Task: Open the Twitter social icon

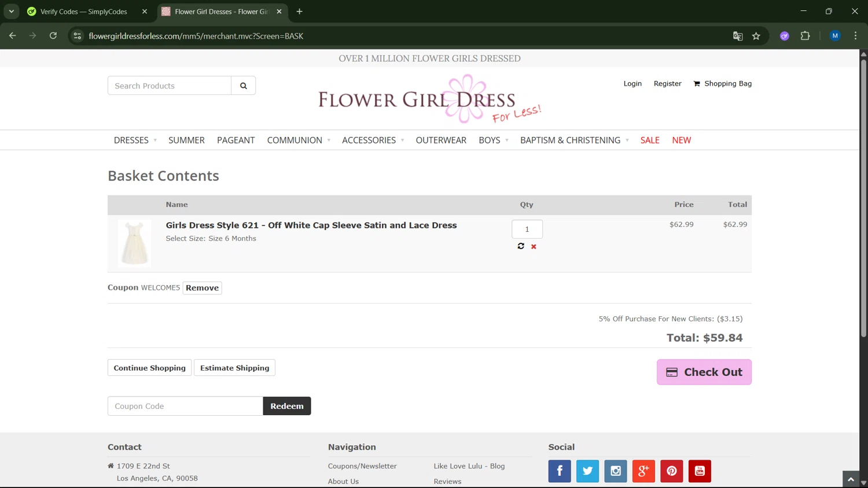Action: click(x=587, y=471)
